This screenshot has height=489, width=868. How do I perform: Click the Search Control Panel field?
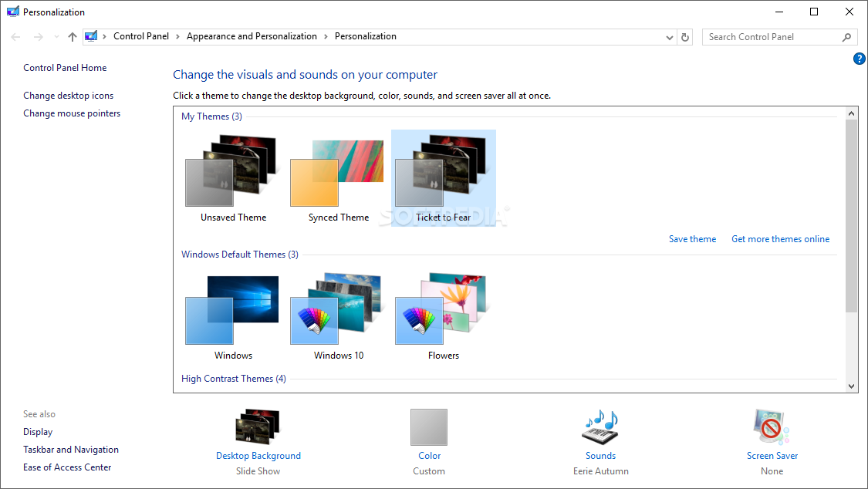coord(779,37)
